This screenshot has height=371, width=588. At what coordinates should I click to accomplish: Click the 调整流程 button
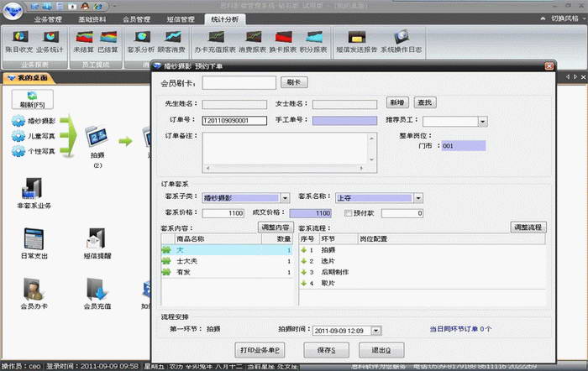coord(528,227)
